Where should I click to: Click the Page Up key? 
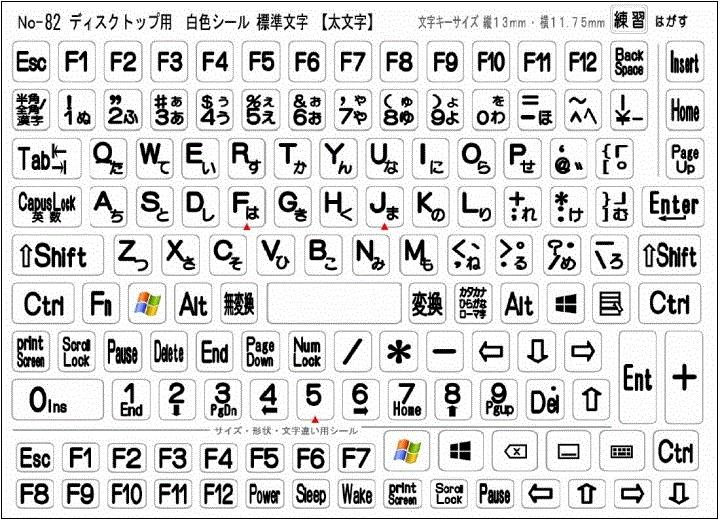point(685,159)
